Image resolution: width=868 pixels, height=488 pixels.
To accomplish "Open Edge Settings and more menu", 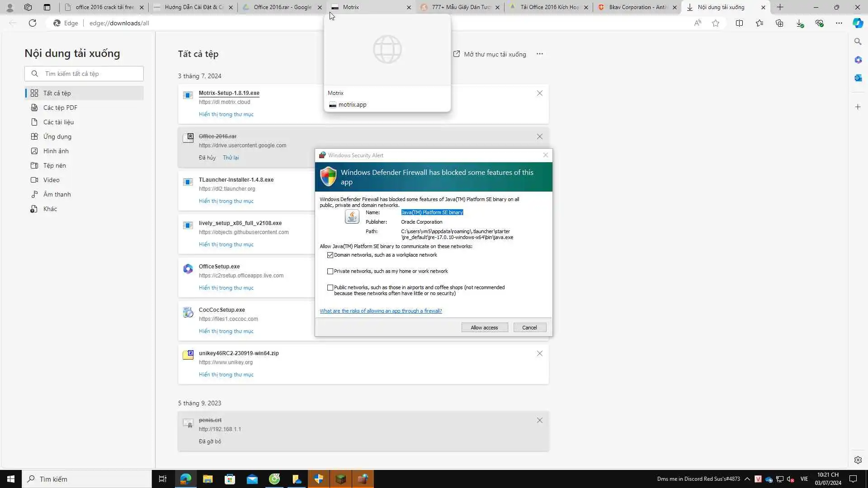I will [x=839, y=23].
